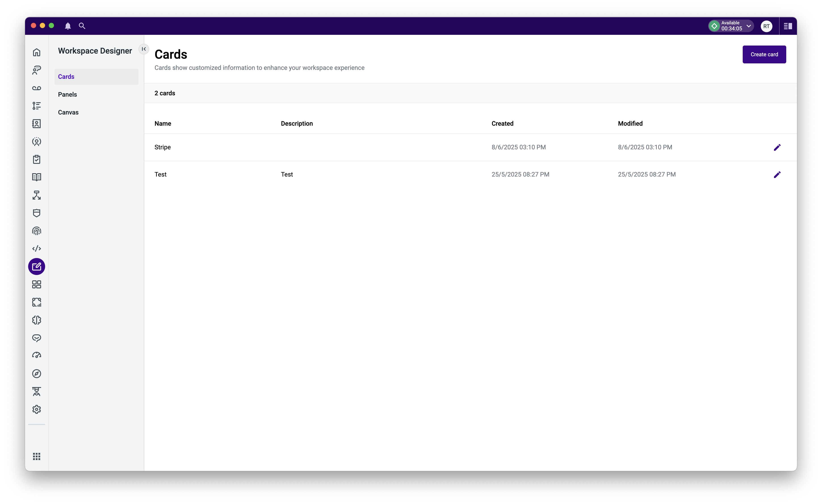Click the Created column header
The image size is (822, 504).
(502, 124)
